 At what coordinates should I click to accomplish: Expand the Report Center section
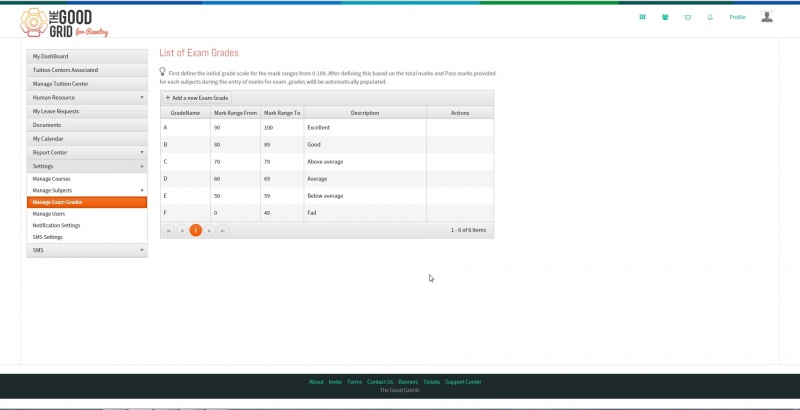[87, 152]
